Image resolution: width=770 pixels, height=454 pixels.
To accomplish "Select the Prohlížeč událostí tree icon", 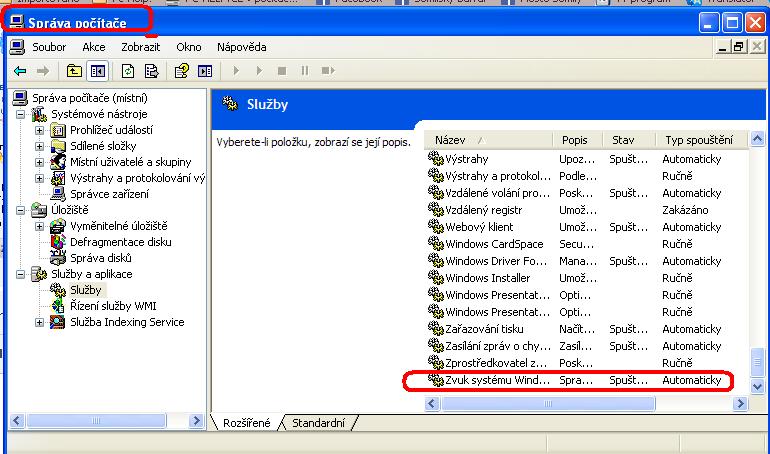I will [x=58, y=130].
